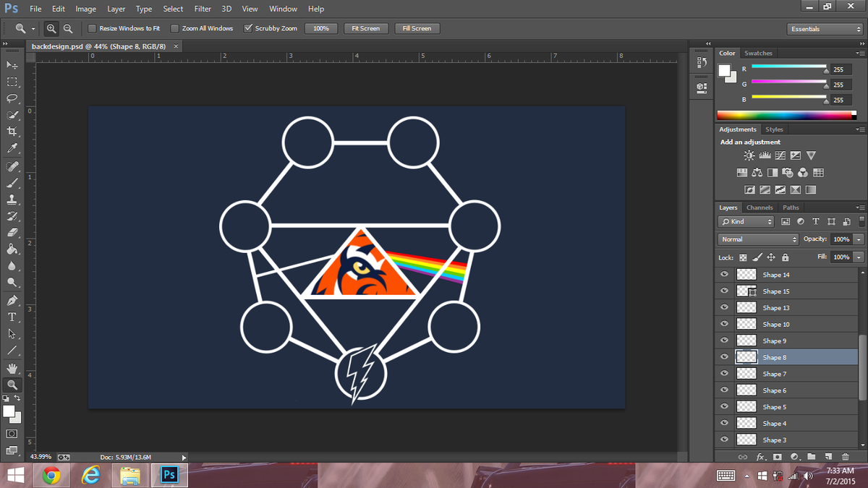Open the Color panel flyout menu

pyautogui.click(x=860, y=53)
